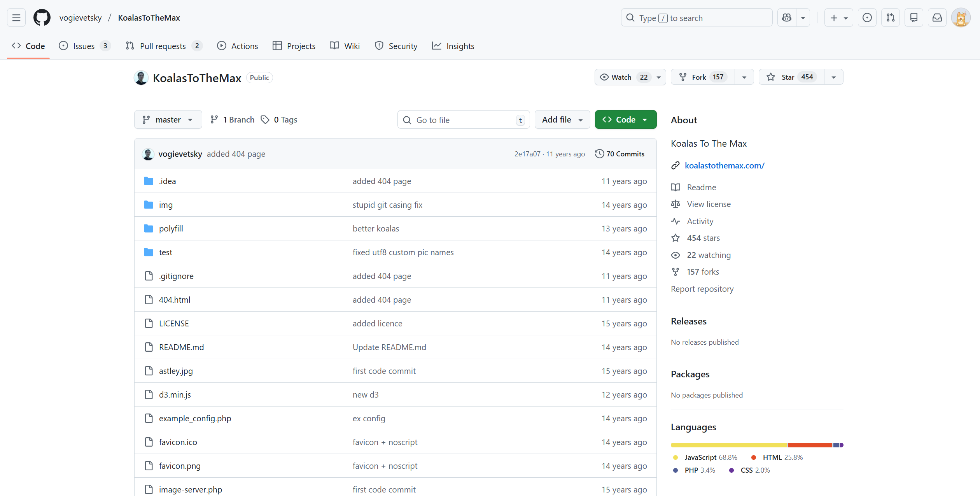Open the GitHub home via the Octocat logo
The image size is (980, 496).
click(42, 17)
